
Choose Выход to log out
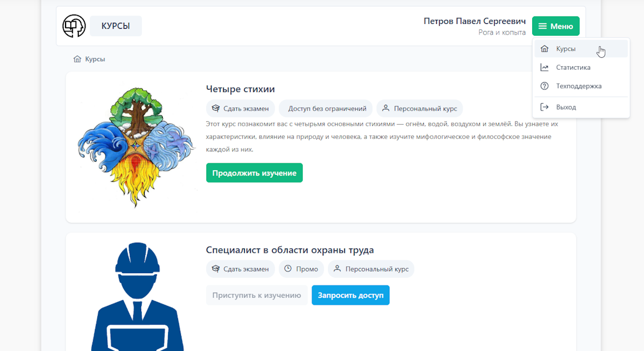(x=566, y=107)
